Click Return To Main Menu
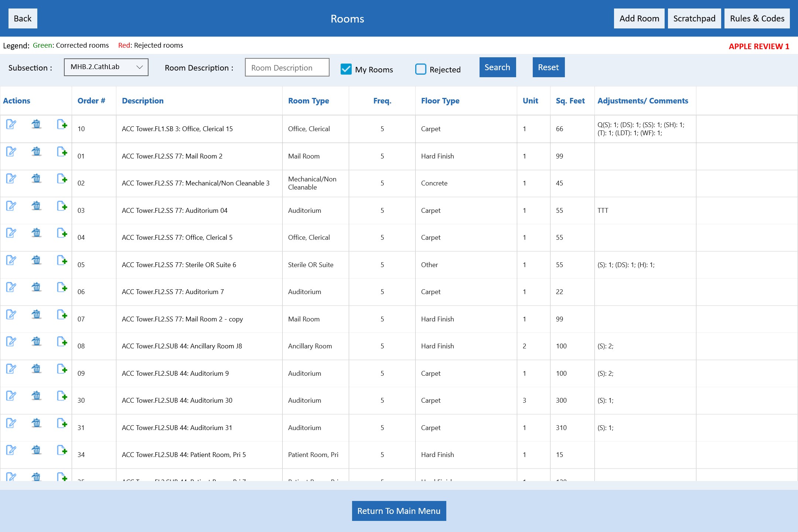This screenshot has height=532, width=798. 399,511
